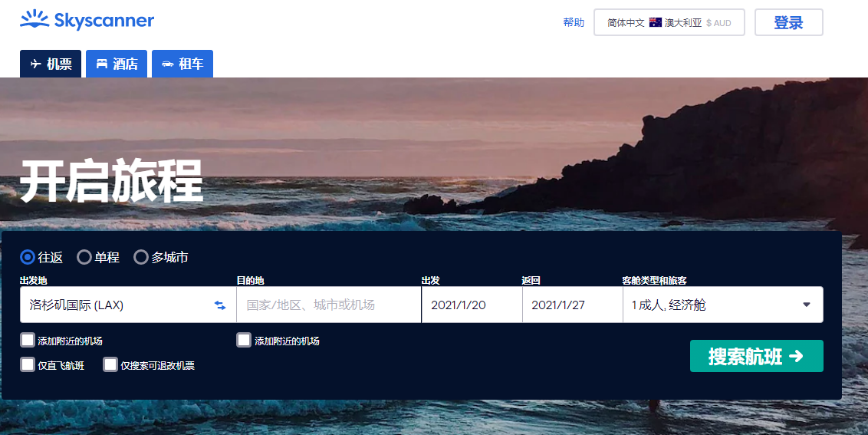Open the 返回 date 2021/1/27 picker
This screenshot has width=868, height=435.
(572, 305)
